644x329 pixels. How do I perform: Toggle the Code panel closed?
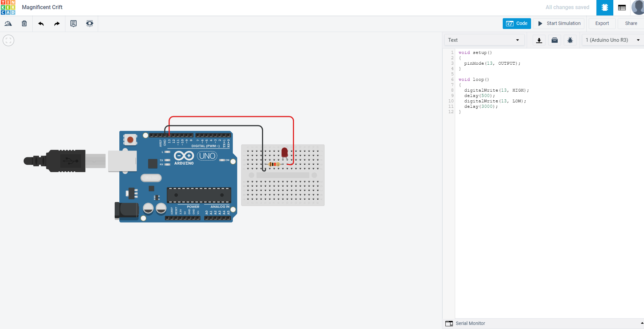[x=517, y=24]
